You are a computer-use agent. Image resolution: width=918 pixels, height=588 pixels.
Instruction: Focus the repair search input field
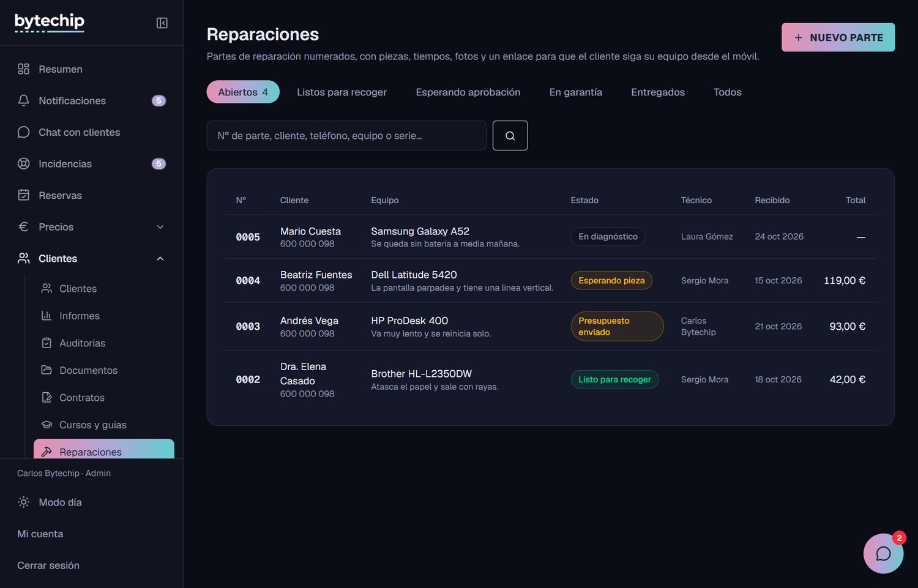(x=346, y=135)
